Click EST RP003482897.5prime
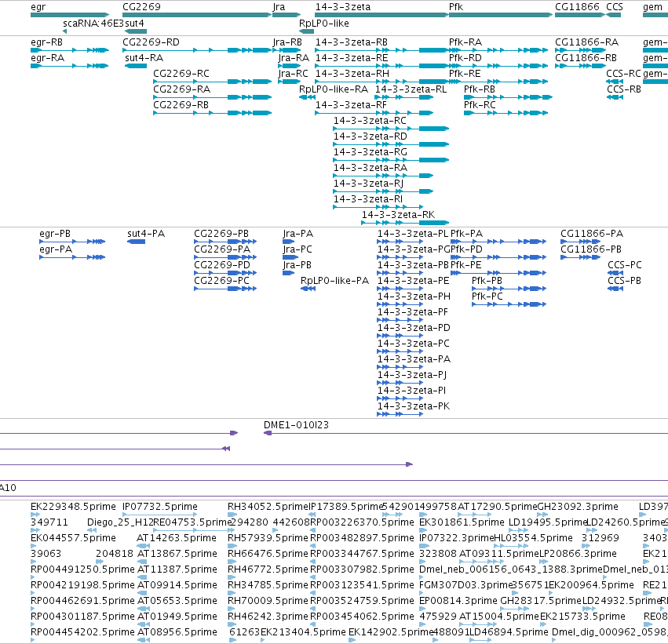The height and width of the screenshot is (644, 668). (313, 546)
